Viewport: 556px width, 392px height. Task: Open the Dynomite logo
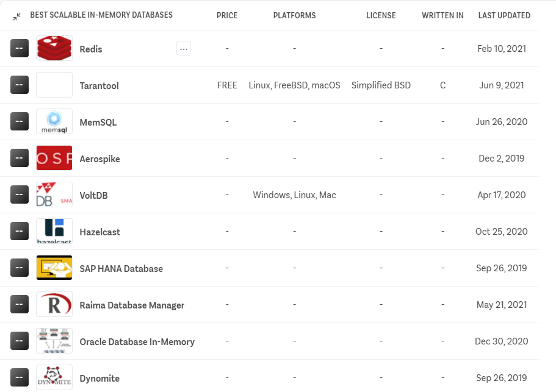click(54, 377)
